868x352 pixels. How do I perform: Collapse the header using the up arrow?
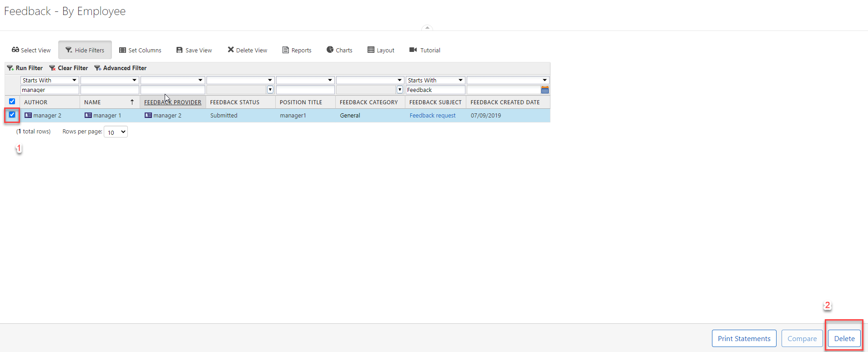tap(427, 28)
